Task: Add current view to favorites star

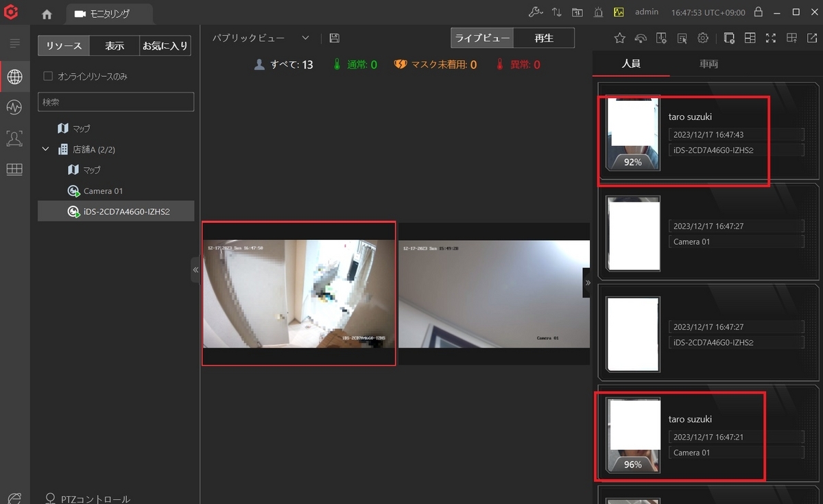Action: (619, 38)
